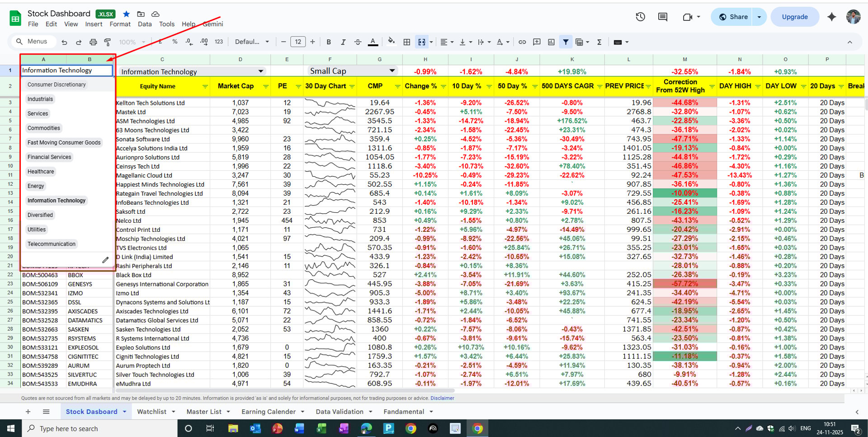Open the text color picker
The image size is (868, 437).
[x=373, y=42]
